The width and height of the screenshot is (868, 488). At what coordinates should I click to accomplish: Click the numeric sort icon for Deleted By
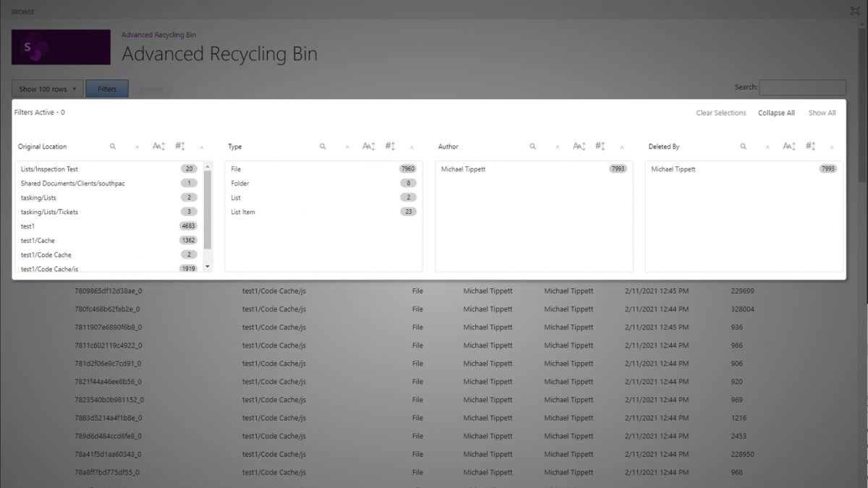point(809,146)
